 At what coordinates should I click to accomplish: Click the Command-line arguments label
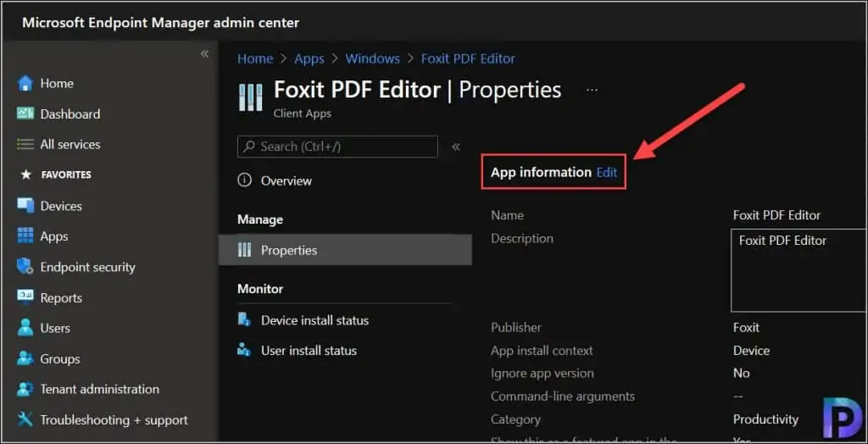tap(563, 397)
